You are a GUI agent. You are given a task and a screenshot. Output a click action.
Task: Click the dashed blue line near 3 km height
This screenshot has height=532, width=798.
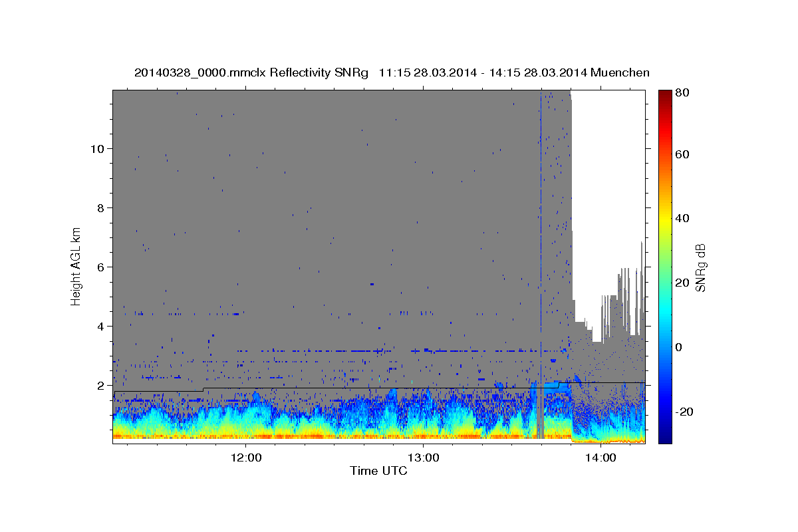point(399,350)
